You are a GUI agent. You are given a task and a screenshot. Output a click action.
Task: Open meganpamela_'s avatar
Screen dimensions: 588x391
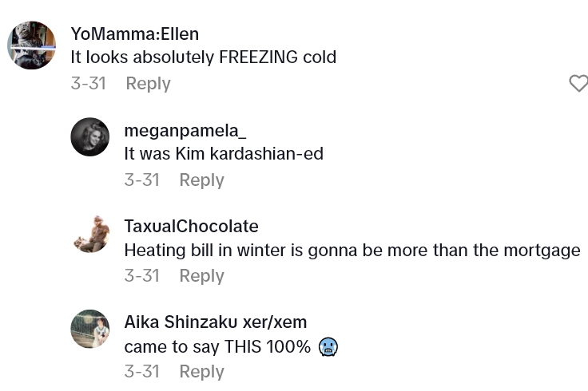click(x=90, y=137)
